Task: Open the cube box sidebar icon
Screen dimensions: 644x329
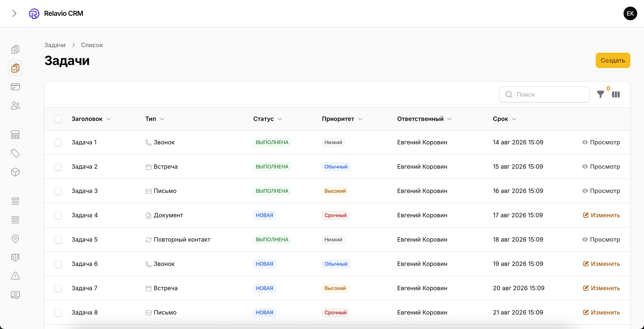Action: [15, 172]
